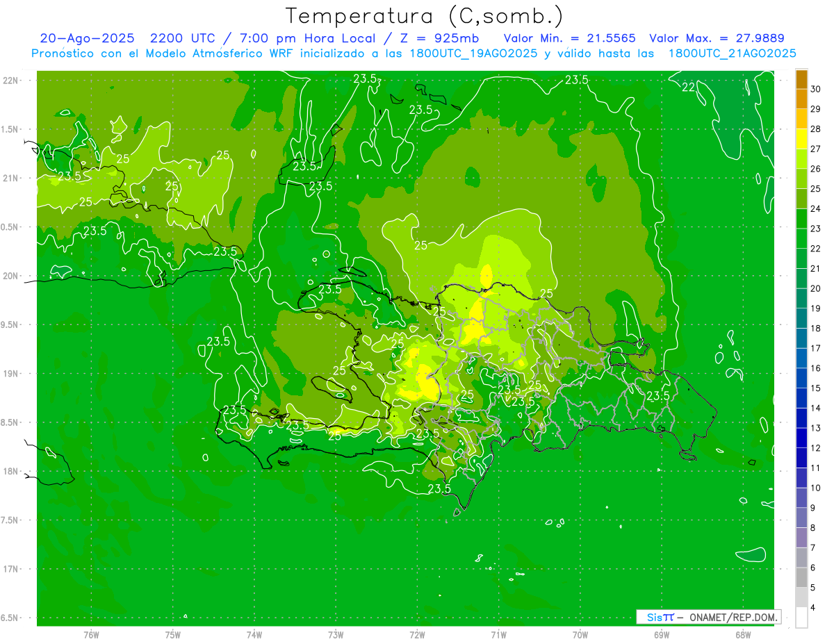Click the '23' value on the color legend
The image size is (834, 644).
tap(816, 229)
